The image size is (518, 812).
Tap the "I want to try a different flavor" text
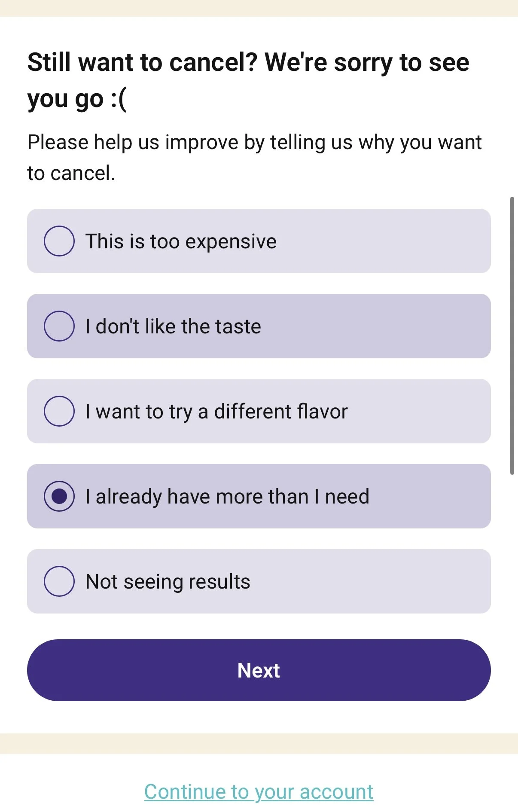216,412
